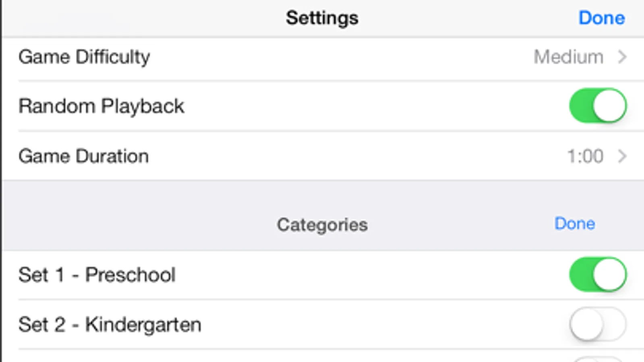The width and height of the screenshot is (644, 362).
Task: Turn off Set 1 - Preschool switch
Action: pyautogui.click(x=598, y=275)
